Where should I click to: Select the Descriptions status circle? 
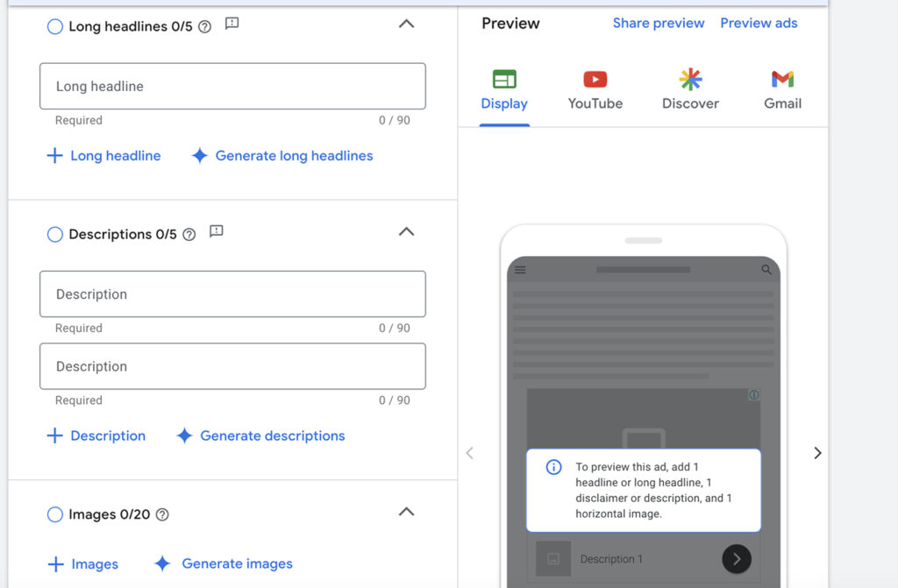click(x=54, y=234)
